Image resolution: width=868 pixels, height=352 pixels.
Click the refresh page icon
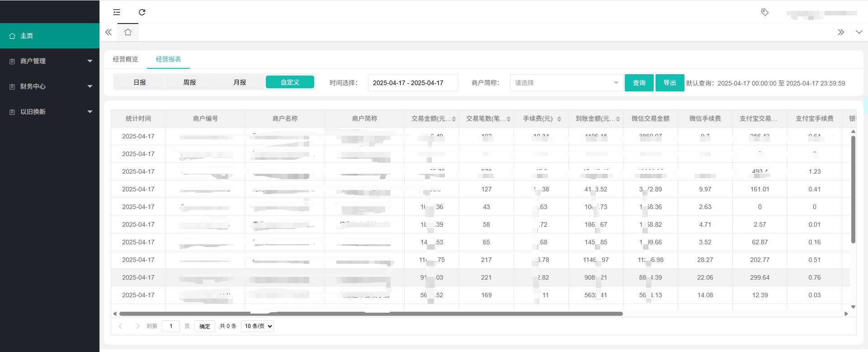(x=142, y=12)
